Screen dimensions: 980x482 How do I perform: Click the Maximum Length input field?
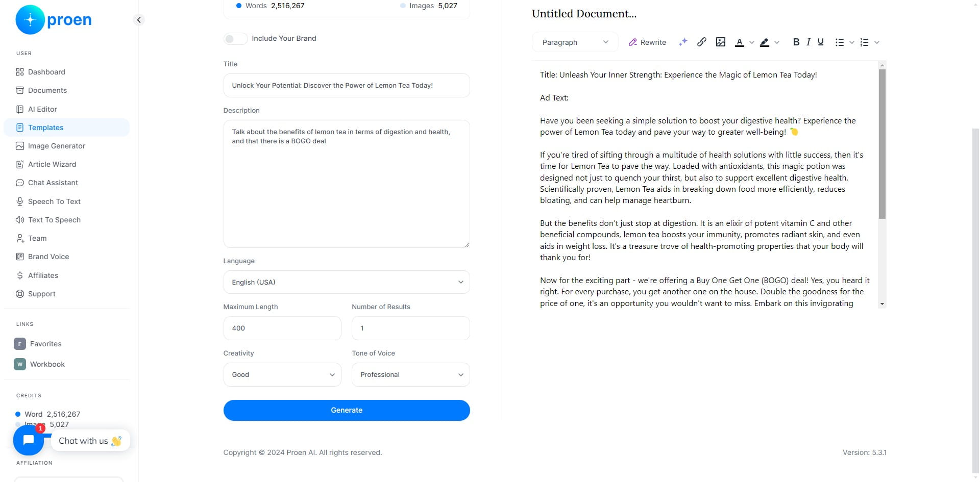tap(282, 328)
